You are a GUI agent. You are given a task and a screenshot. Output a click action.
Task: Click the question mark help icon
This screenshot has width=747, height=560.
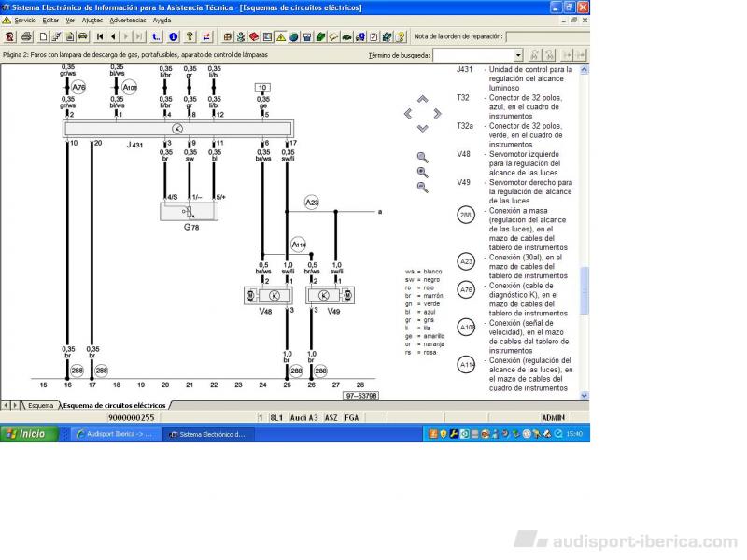point(190,36)
